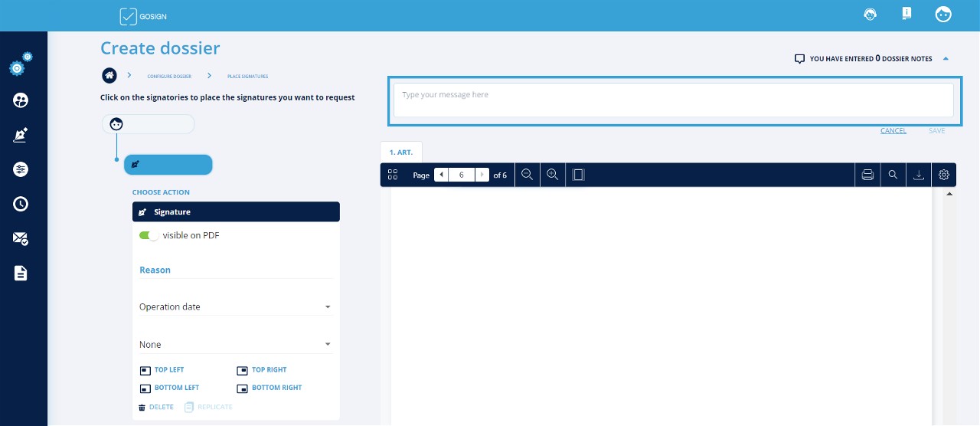Screen dimensions: 980x426
Task: Zoom in on the PDF page
Action: (x=552, y=175)
